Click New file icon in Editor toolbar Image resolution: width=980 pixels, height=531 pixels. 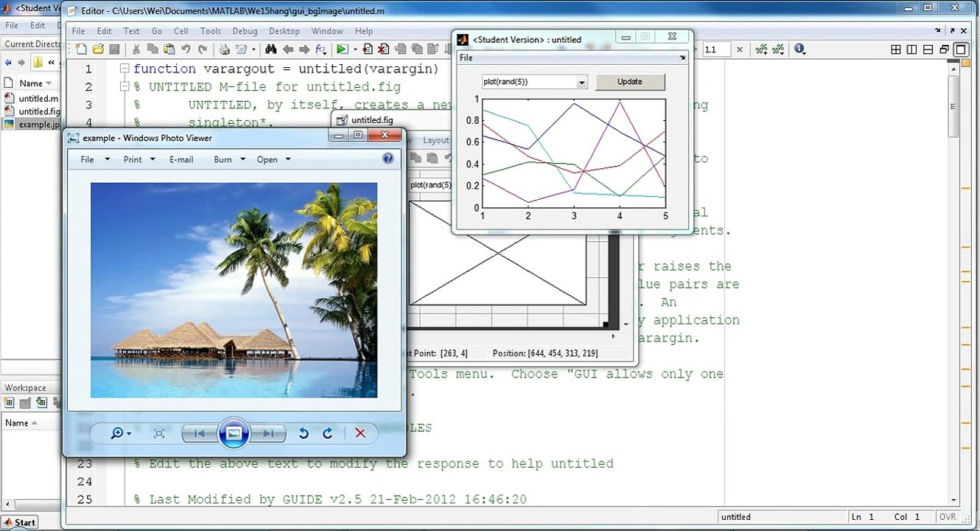point(81,49)
